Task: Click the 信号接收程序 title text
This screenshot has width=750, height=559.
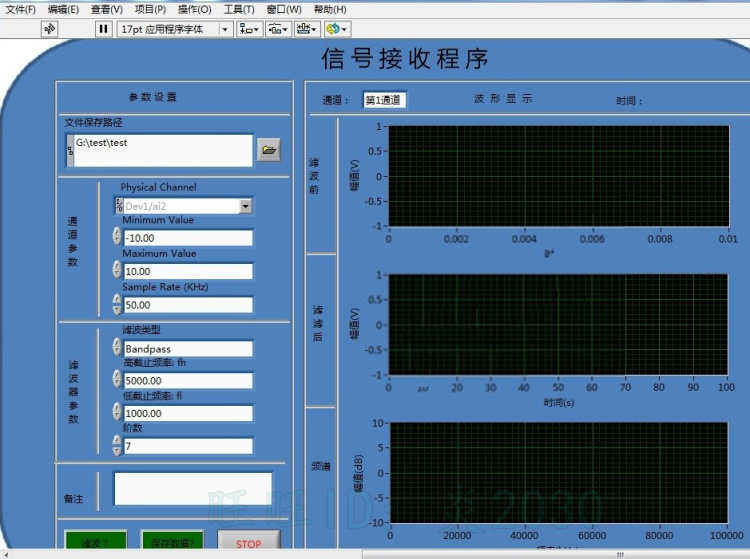Action: click(405, 59)
